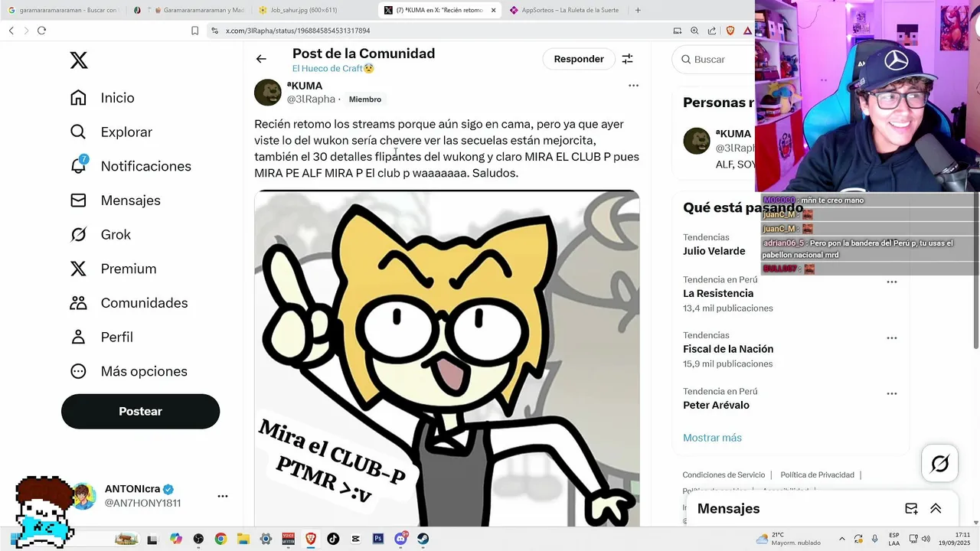The height and width of the screenshot is (551, 980).
Task: Open Condiciones de Servicio link
Action: point(724,475)
